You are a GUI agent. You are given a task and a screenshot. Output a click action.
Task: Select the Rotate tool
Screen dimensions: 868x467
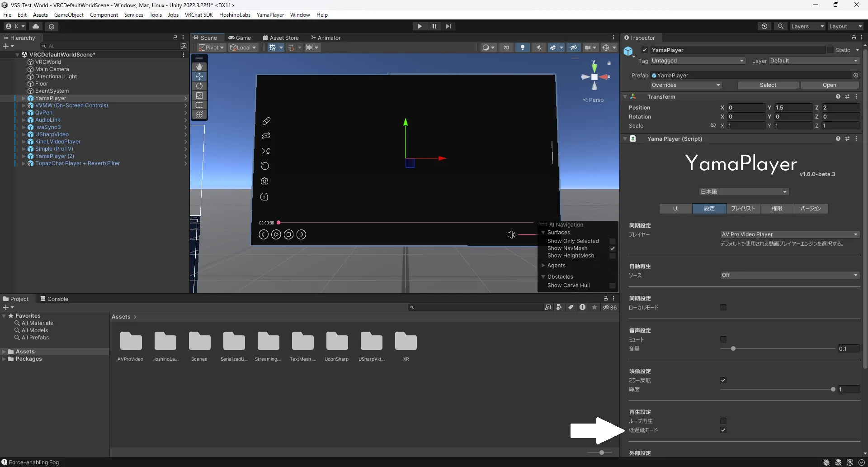point(199,86)
